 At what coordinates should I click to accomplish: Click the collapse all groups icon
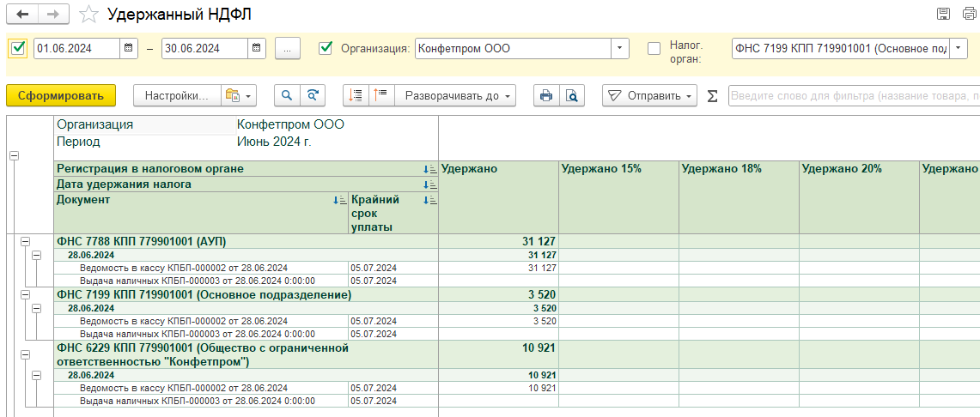380,95
